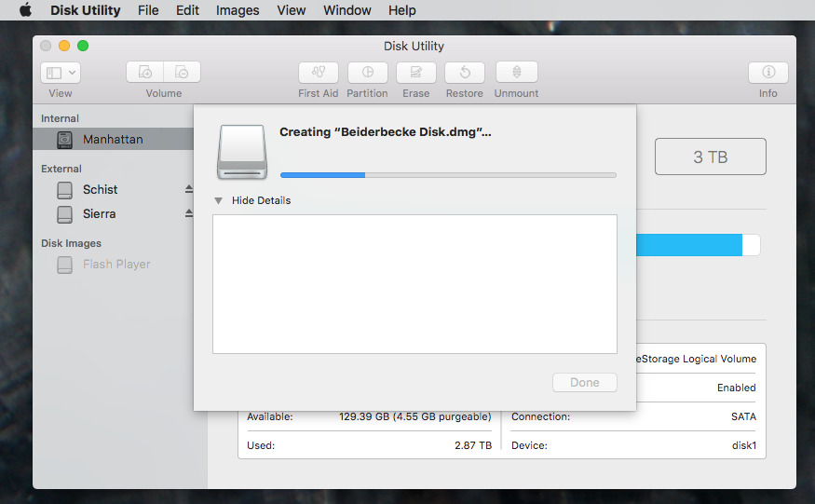Click the Partition toolbar icon

click(x=368, y=73)
